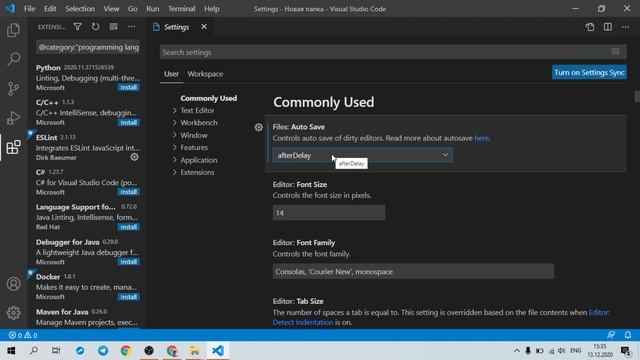Clear extensions search results
Screen dimensions: 640x360
[113, 27]
